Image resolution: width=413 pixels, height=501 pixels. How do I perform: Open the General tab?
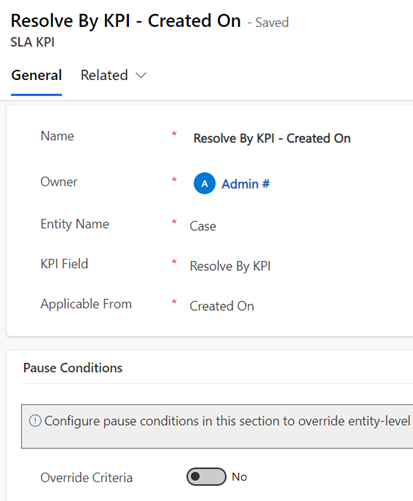[x=36, y=75]
